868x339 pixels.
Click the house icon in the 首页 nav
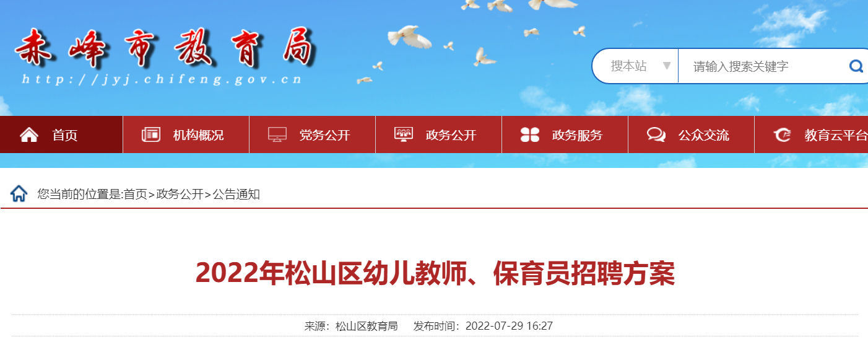click(29, 134)
